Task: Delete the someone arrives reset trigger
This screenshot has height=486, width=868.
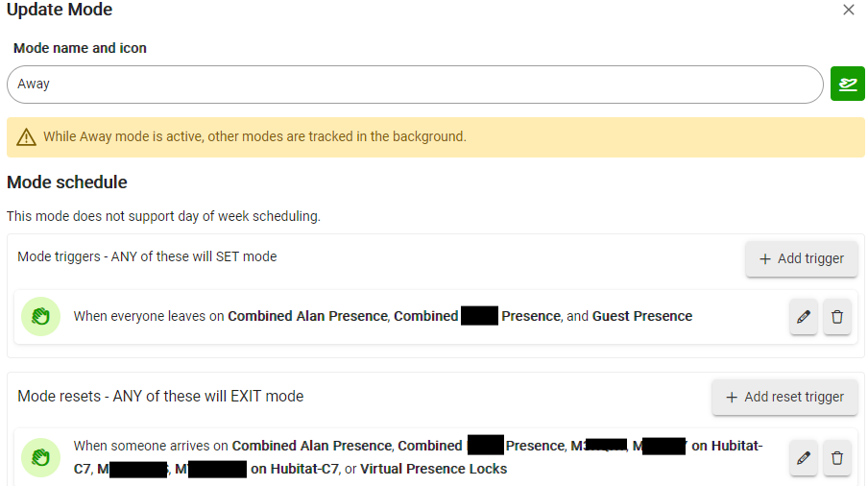Action: click(x=837, y=458)
